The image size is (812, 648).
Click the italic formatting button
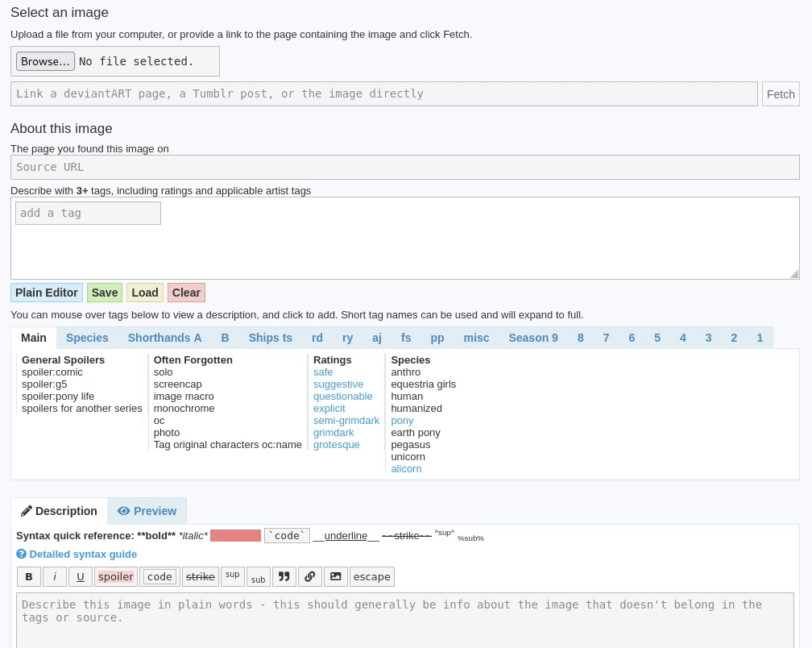pos(55,576)
